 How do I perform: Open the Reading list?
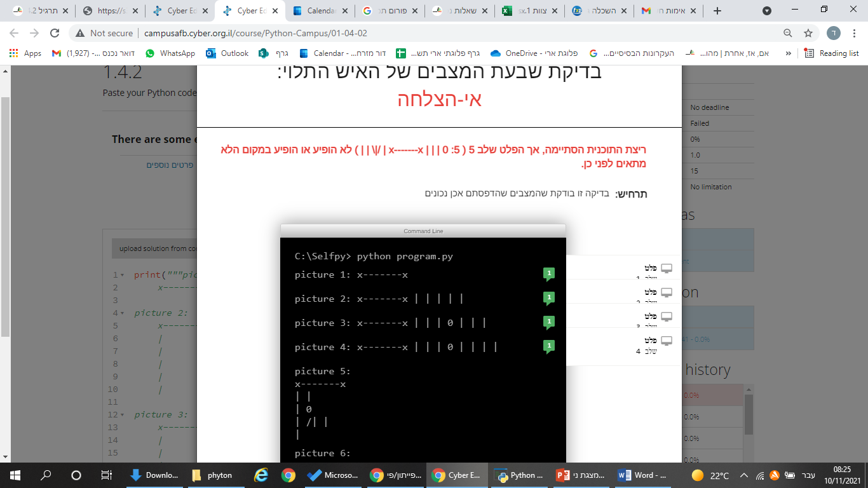pyautogui.click(x=833, y=53)
